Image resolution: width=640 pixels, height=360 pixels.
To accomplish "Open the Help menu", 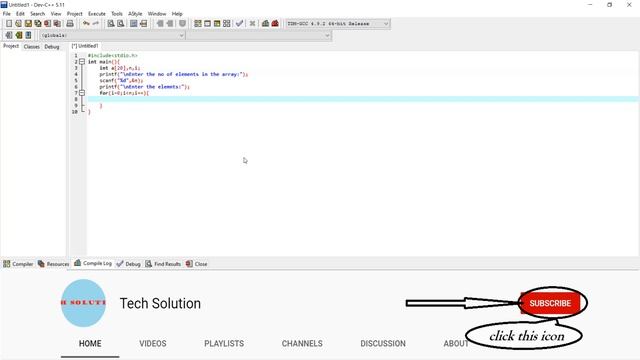I will (177, 13).
